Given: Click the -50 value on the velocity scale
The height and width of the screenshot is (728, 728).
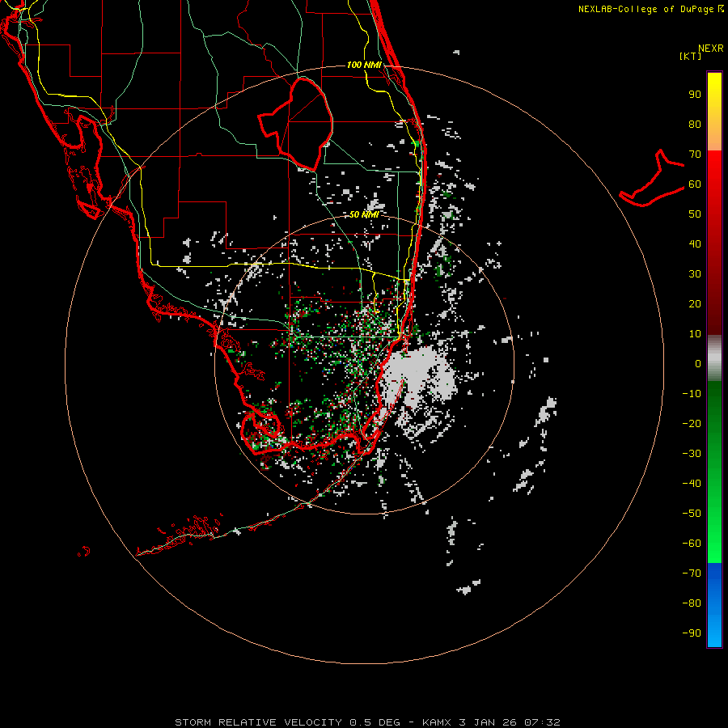Looking at the screenshot, I should tap(692, 514).
